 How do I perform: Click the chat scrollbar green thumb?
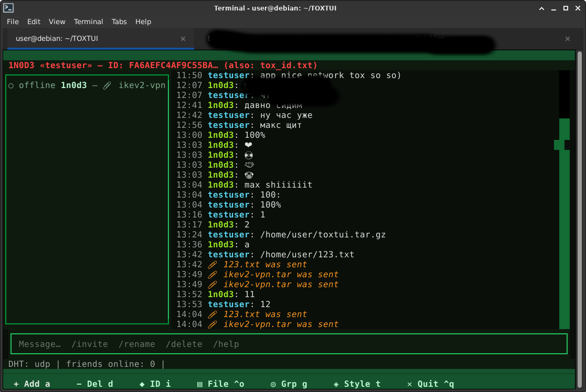pyautogui.click(x=564, y=223)
